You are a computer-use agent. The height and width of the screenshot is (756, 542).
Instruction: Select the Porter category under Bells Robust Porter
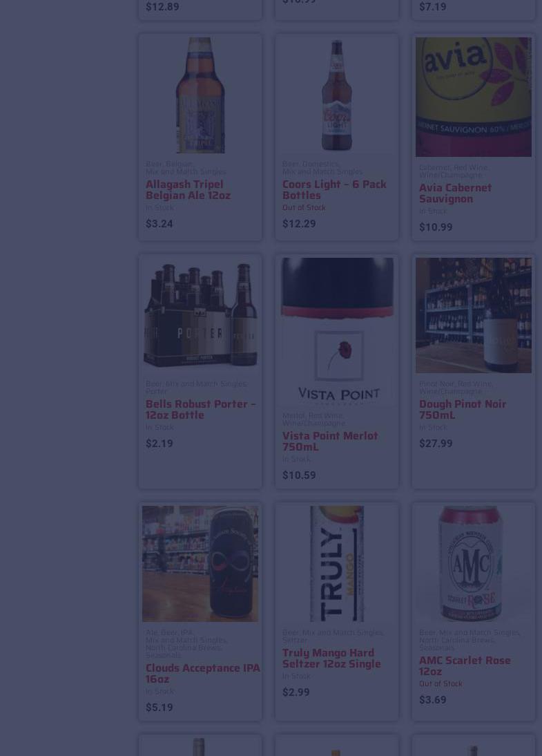pos(156,392)
